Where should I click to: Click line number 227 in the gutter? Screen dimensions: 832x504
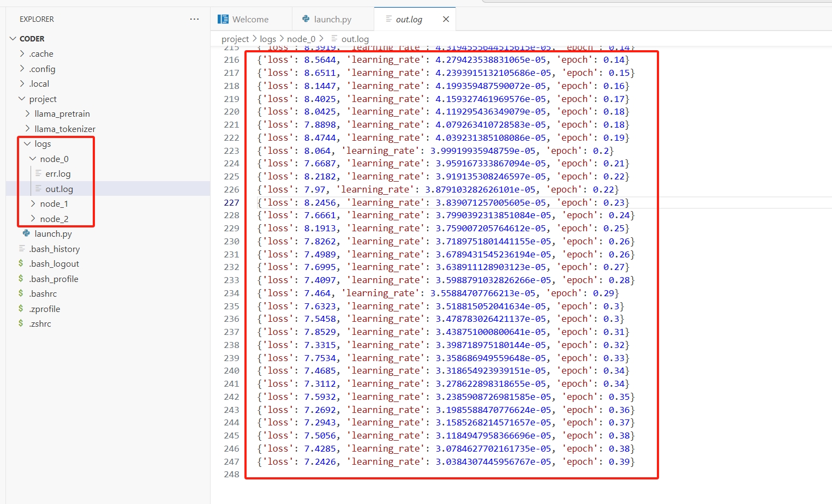(231, 202)
